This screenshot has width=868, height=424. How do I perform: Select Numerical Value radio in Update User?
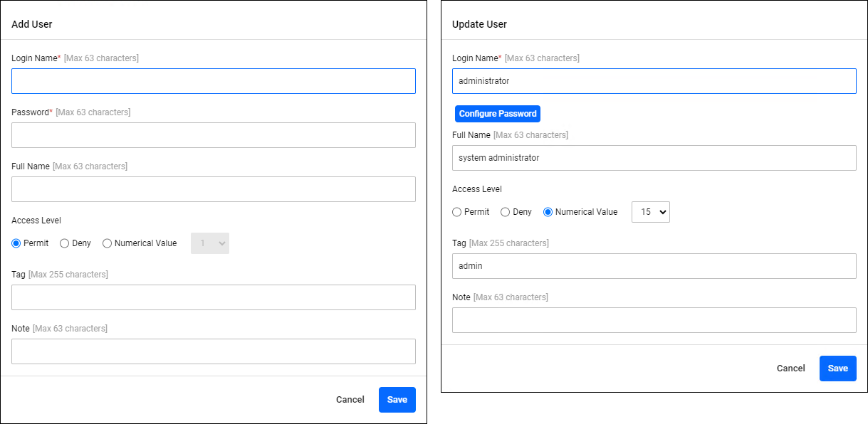(548, 212)
